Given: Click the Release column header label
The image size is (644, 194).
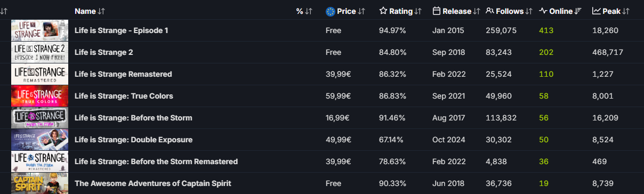Looking at the screenshot, I should [457, 11].
